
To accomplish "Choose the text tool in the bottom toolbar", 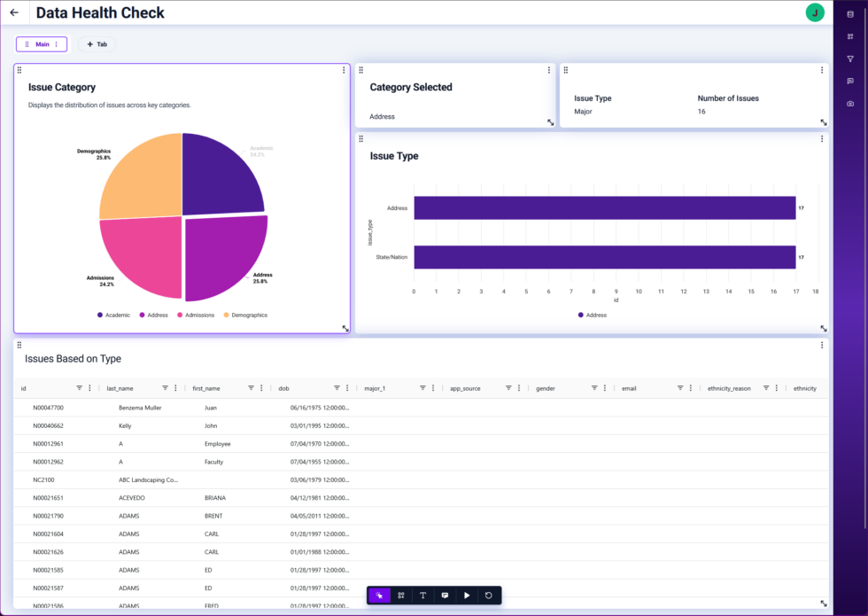I will coord(423,596).
